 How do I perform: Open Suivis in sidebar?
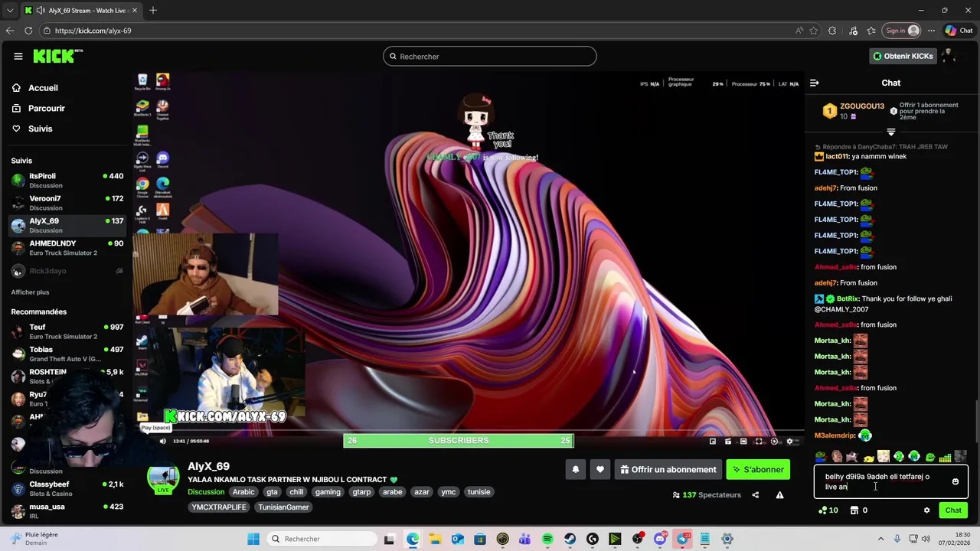(x=41, y=129)
